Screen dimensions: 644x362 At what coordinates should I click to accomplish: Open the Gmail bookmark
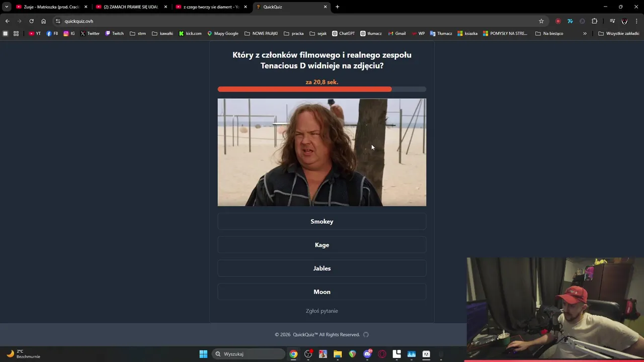tap(397, 34)
